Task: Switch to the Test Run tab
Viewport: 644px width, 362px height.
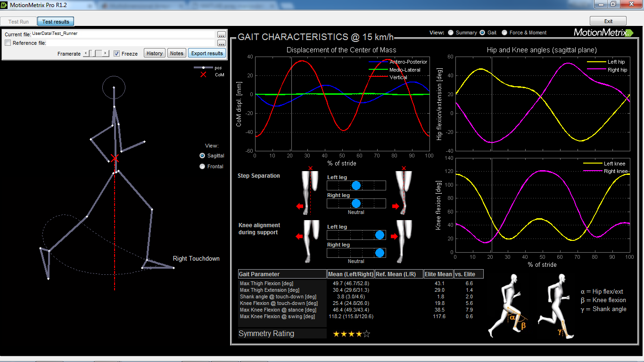Action: [17, 21]
